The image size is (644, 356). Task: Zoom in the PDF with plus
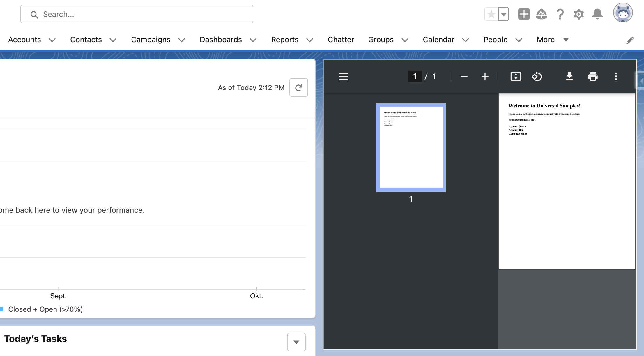[x=485, y=76]
